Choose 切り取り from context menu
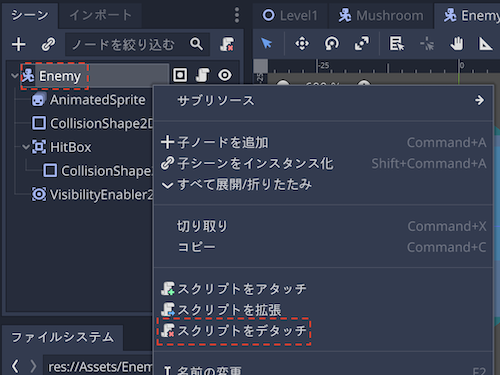Image resolution: width=500 pixels, height=375 pixels. 323,226
